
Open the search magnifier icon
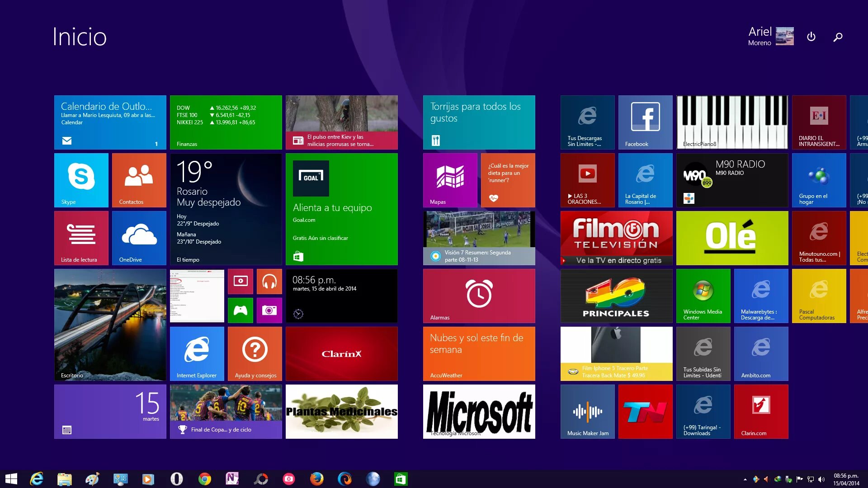(838, 37)
